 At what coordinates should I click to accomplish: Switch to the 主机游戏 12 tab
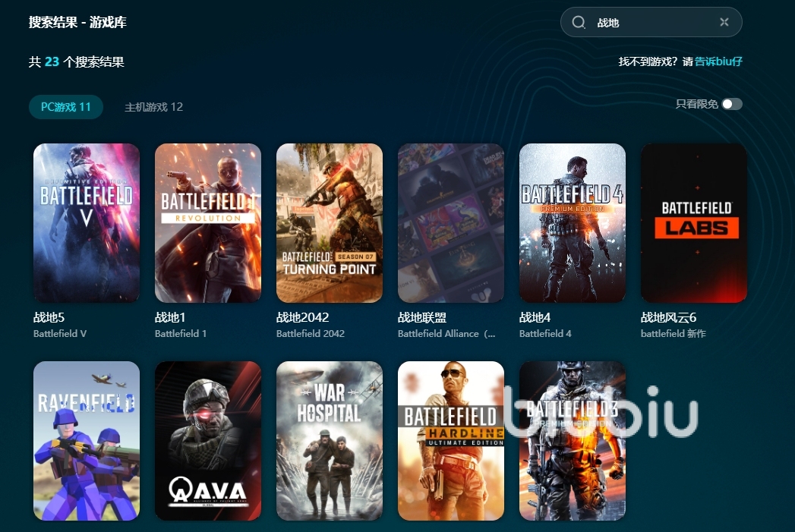point(153,107)
